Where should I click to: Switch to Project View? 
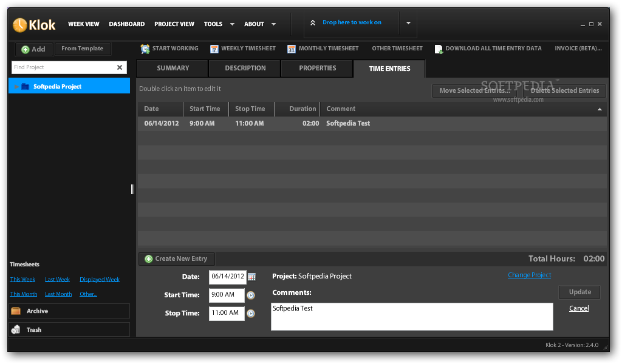(x=174, y=24)
